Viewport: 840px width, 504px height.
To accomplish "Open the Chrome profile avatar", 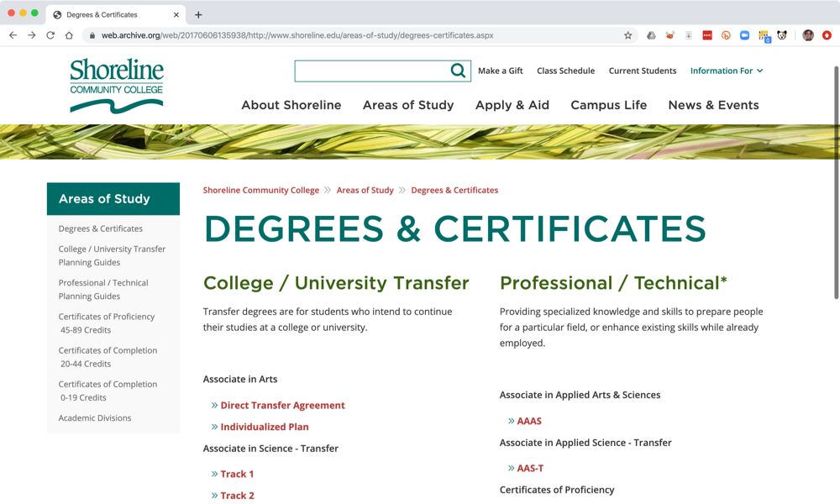I will pyautogui.click(x=808, y=35).
